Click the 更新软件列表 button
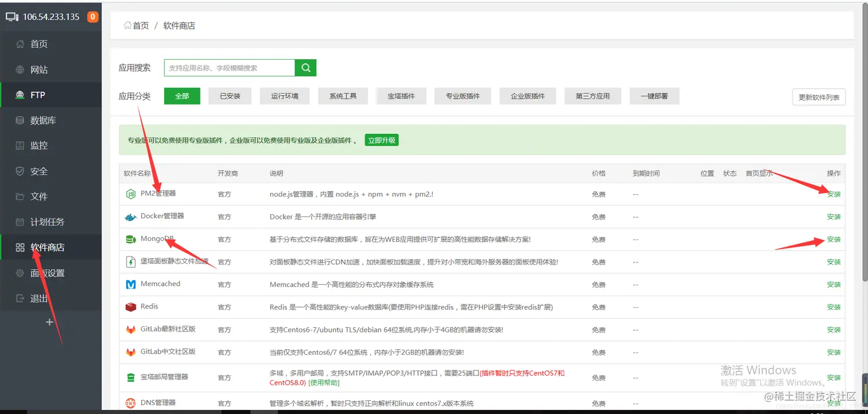The image size is (868, 414). coord(819,97)
